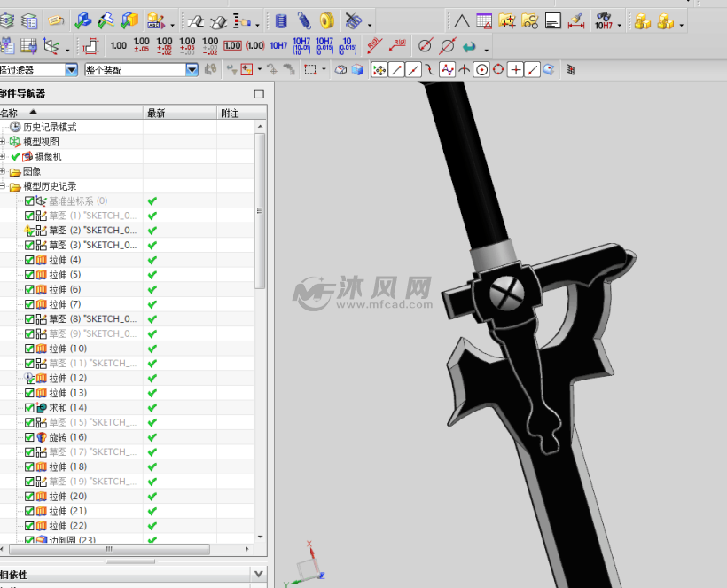Click the dashed rectangle selection icon
Screen dimensions: 727x588
(310, 70)
